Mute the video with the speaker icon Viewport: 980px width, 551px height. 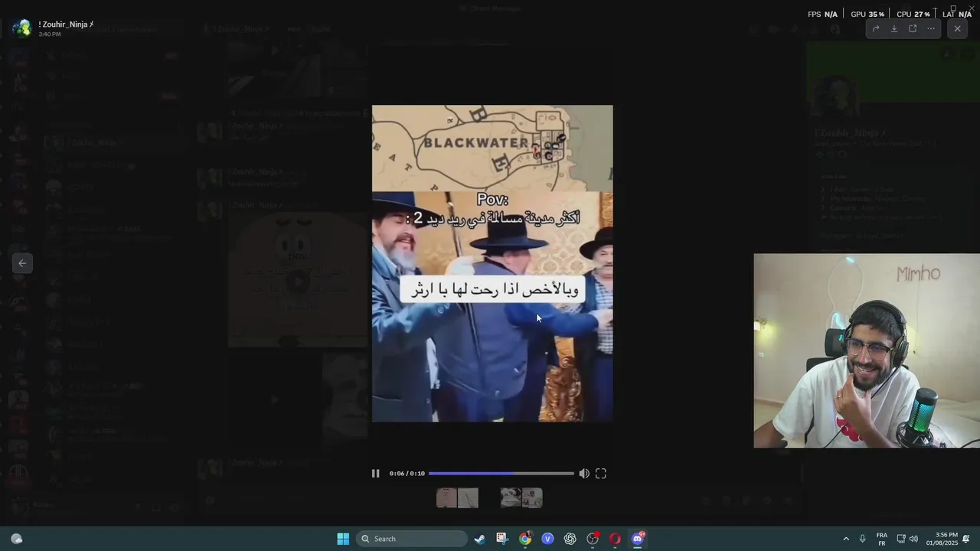click(x=584, y=474)
